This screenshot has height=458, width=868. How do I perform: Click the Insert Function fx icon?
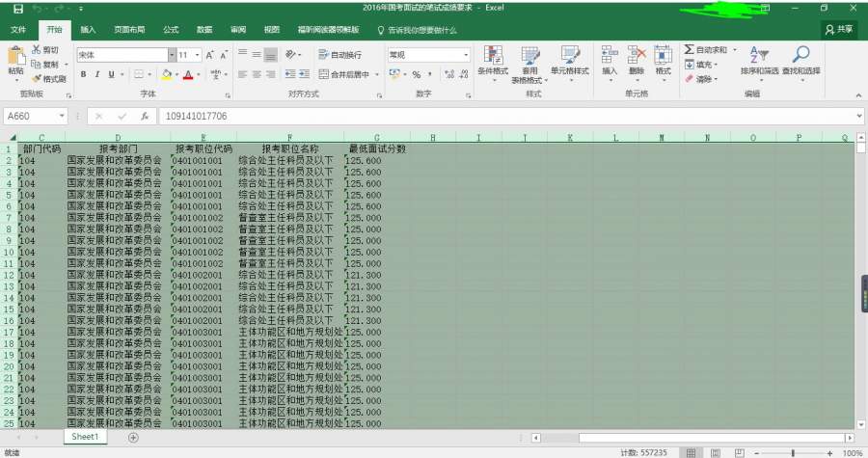[145, 116]
